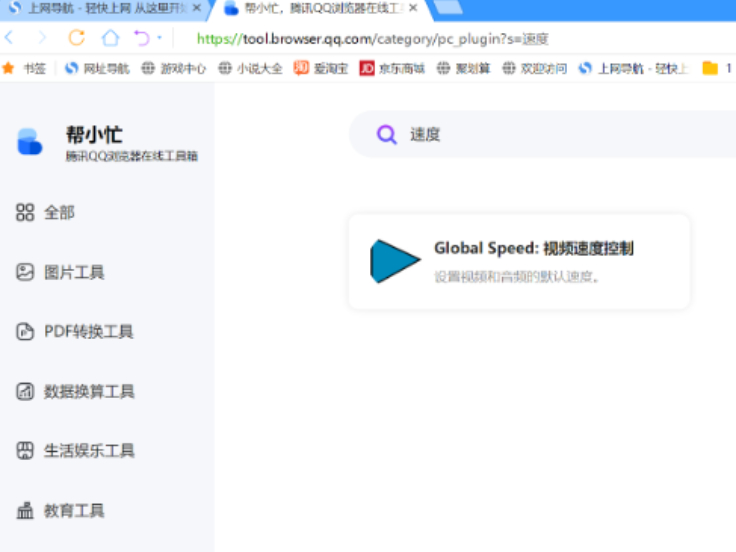Open the 欢迎访问 bookmark
736x552 pixels.
click(535, 69)
